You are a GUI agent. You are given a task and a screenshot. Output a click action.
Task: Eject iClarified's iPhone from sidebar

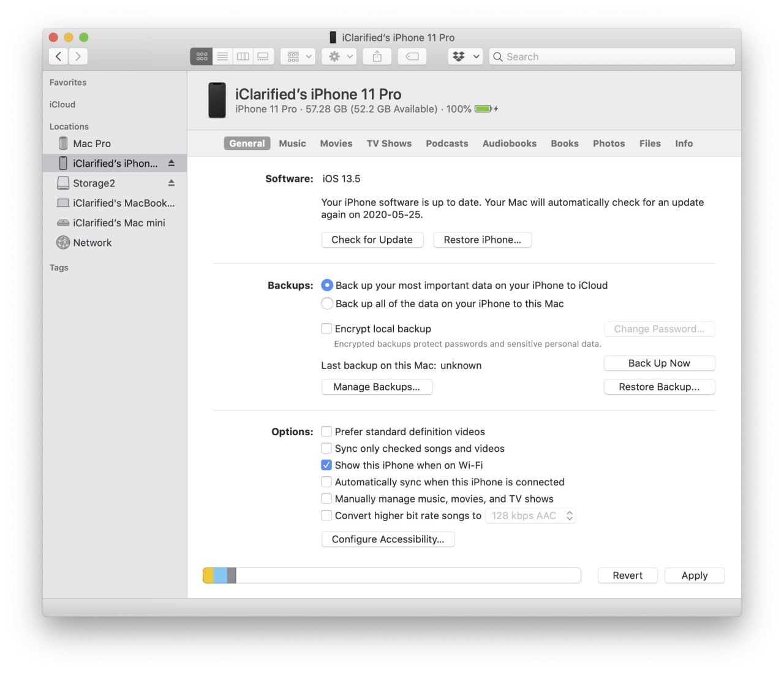(171, 163)
